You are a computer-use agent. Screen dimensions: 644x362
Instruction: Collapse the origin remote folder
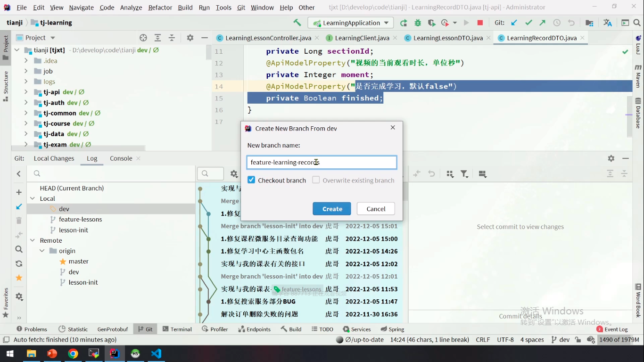coord(42,251)
